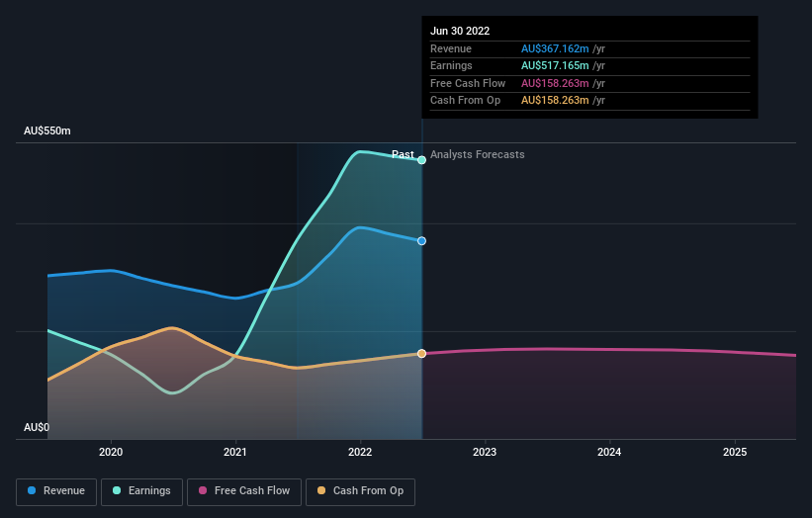Click the AU$367.162m revenue value
The image size is (812, 518).
pyautogui.click(x=555, y=48)
